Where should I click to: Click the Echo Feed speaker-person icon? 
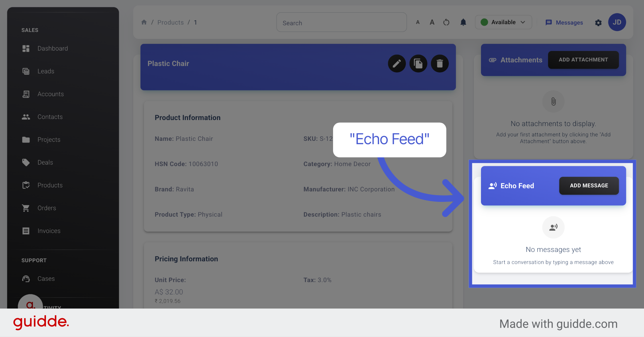[492, 185]
